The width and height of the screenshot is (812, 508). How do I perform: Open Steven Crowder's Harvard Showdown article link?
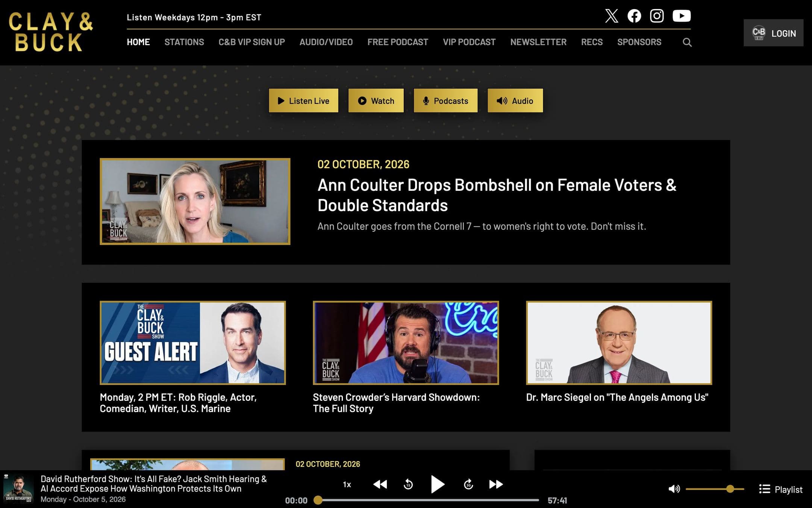coord(396,403)
